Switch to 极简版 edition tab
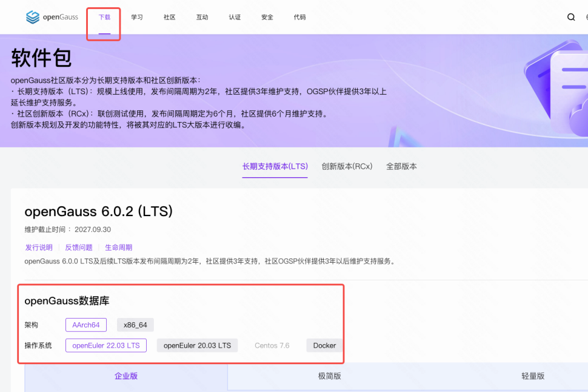The height and width of the screenshot is (392, 588). (x=330, y=376)
